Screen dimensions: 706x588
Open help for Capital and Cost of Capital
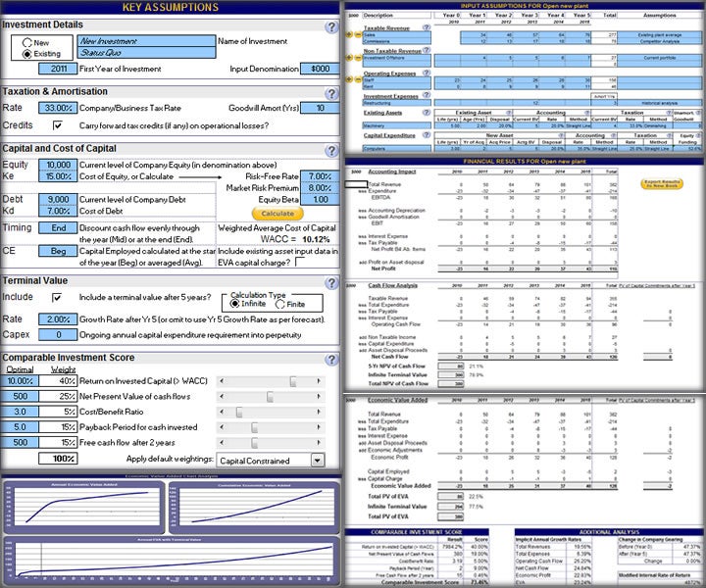point(331,151)
